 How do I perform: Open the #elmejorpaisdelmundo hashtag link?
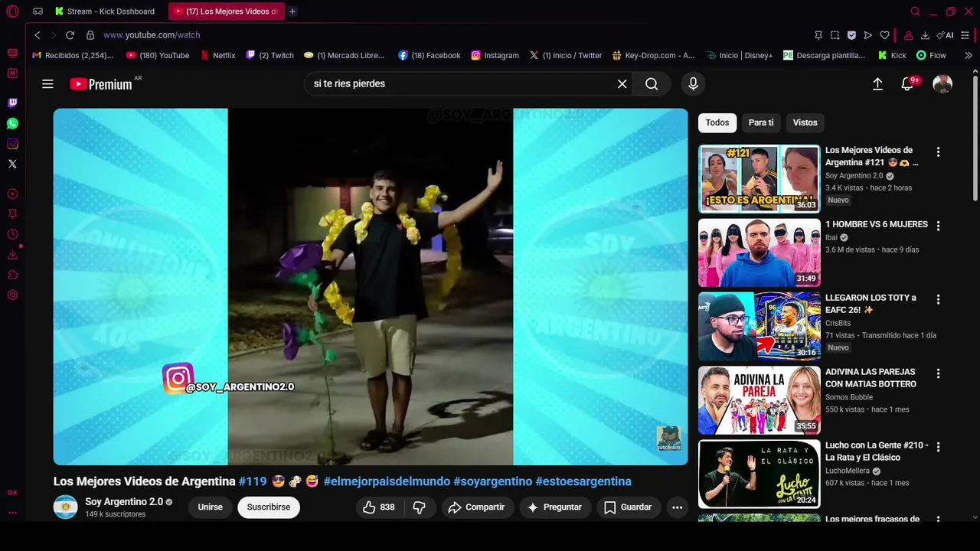387,481
